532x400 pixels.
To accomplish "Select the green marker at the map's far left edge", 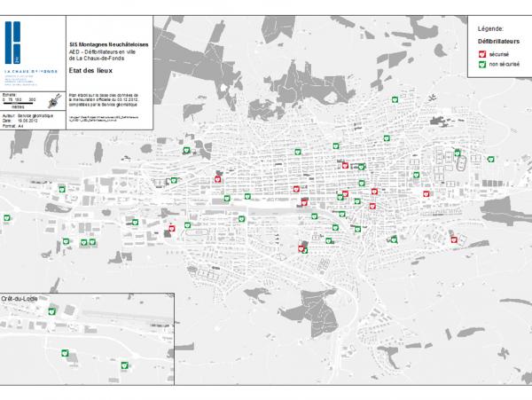I will click(x=5, y=216).
